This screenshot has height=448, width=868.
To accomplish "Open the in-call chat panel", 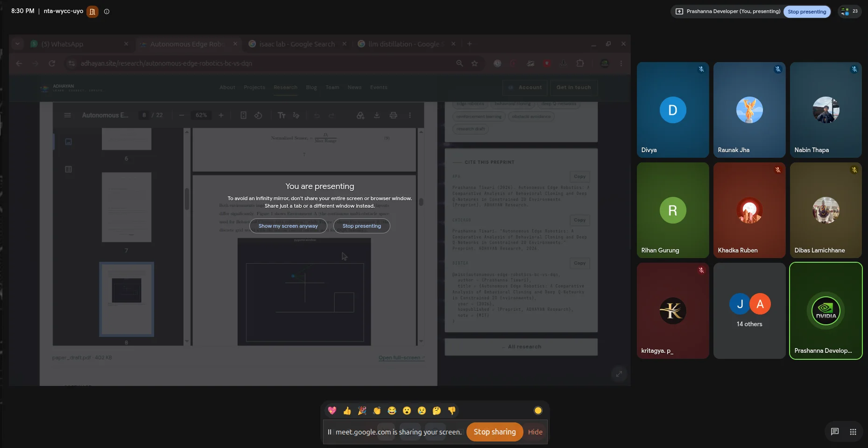I will [835, 432].
